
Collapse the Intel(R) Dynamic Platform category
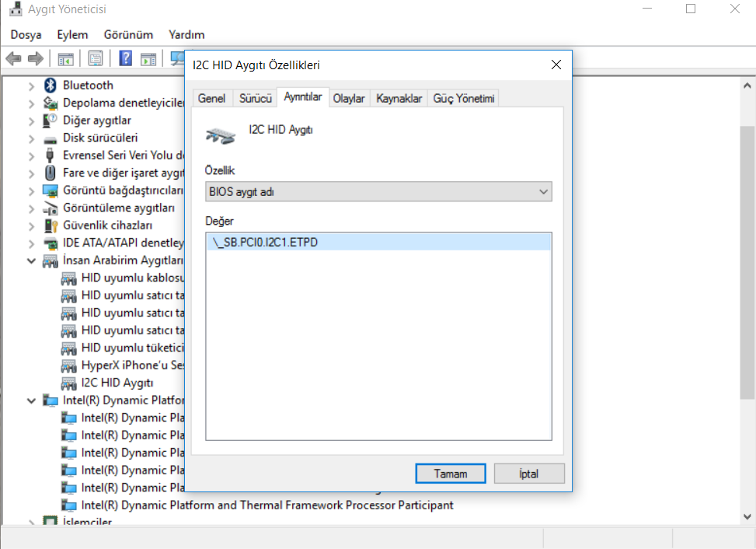click(32, 400)
